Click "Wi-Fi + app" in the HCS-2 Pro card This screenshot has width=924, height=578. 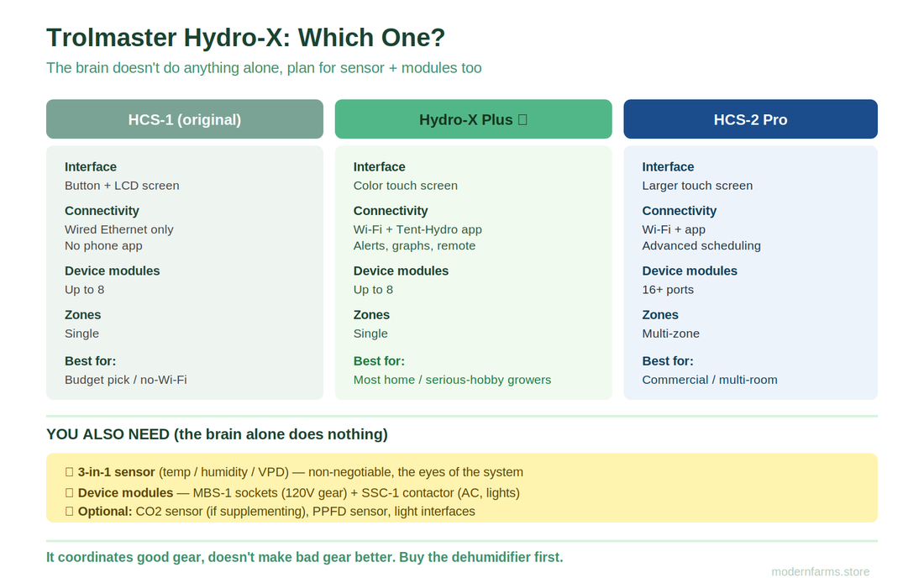coord(674,229)
